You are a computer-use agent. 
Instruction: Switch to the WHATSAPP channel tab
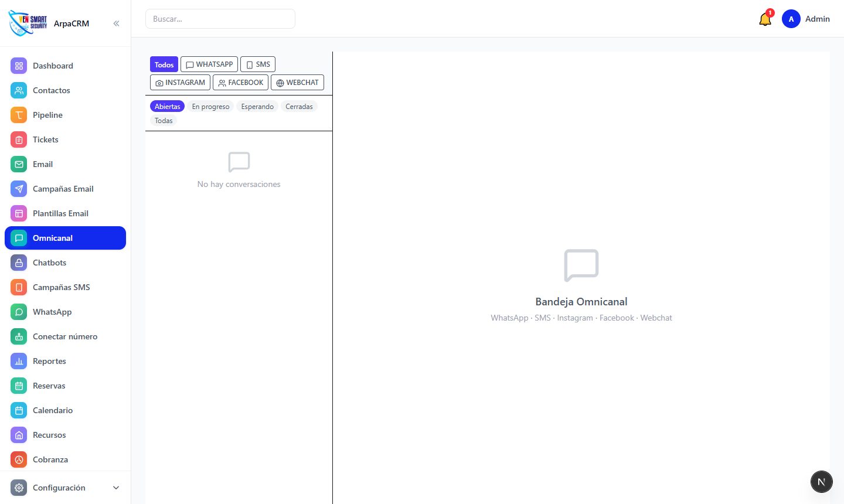tap(209, 64)
